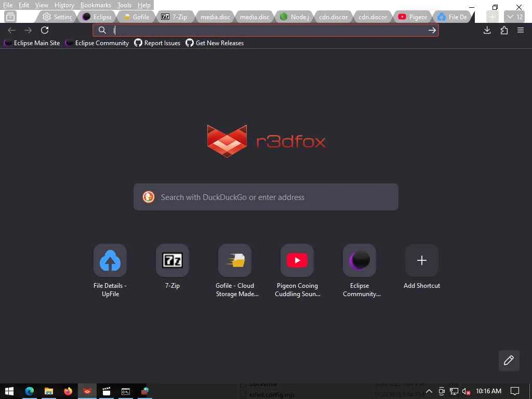Image resolution: width=532 pixels, height=399 pixels.
Task: Open the Extensions puzzle icon
Action: pos(504,30)
